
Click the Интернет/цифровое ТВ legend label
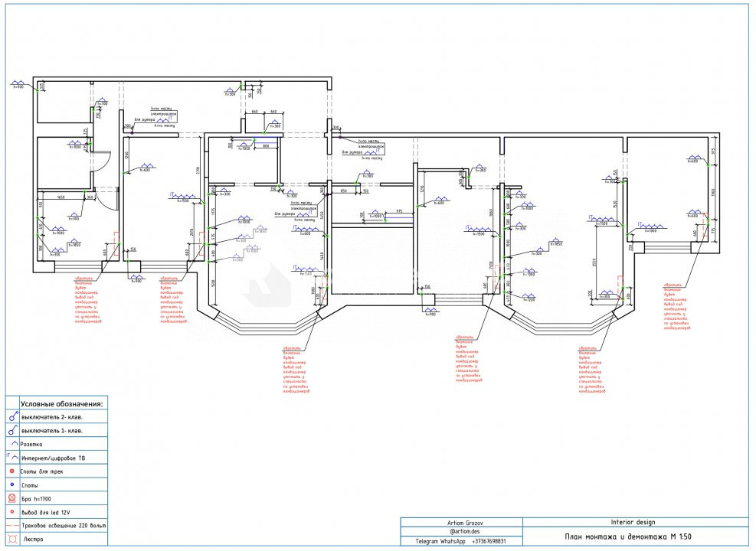pos(59,458)
